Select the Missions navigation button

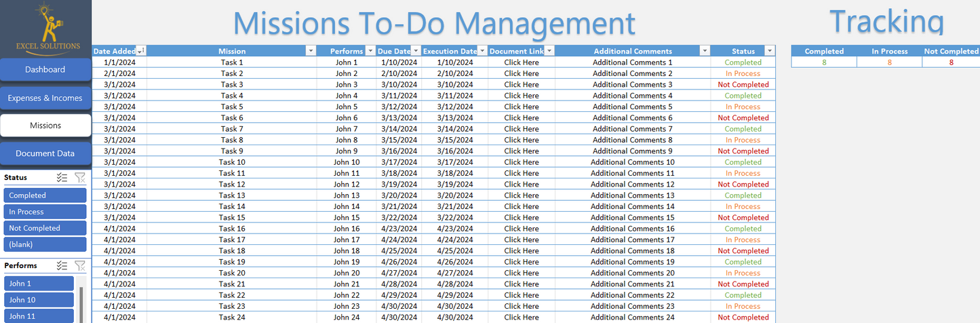coord(45,126)
